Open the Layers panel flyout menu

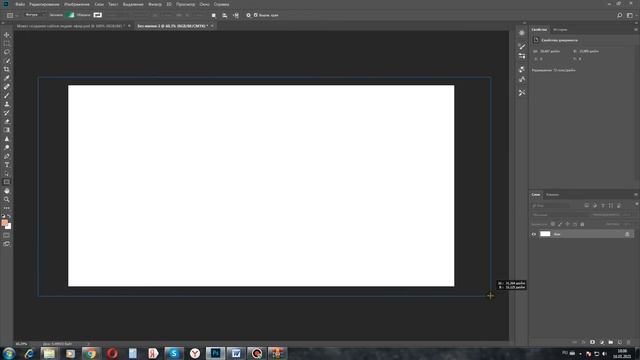(636, 195)
